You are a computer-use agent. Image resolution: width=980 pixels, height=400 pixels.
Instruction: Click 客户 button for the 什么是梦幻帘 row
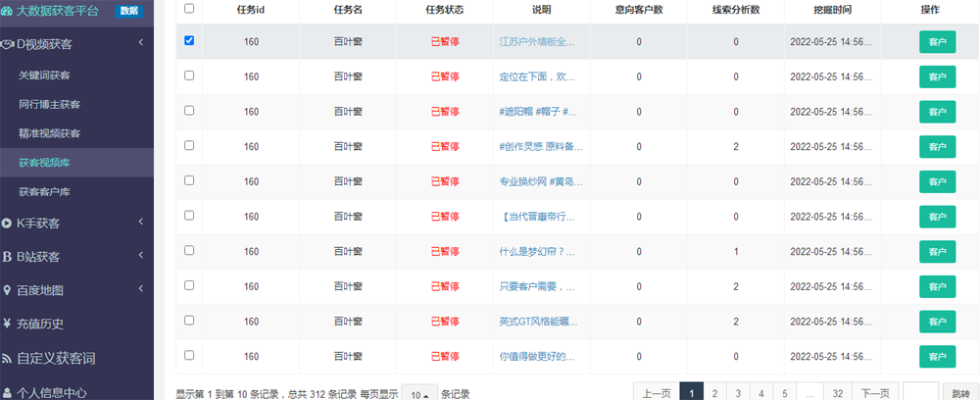coord(937,252)
